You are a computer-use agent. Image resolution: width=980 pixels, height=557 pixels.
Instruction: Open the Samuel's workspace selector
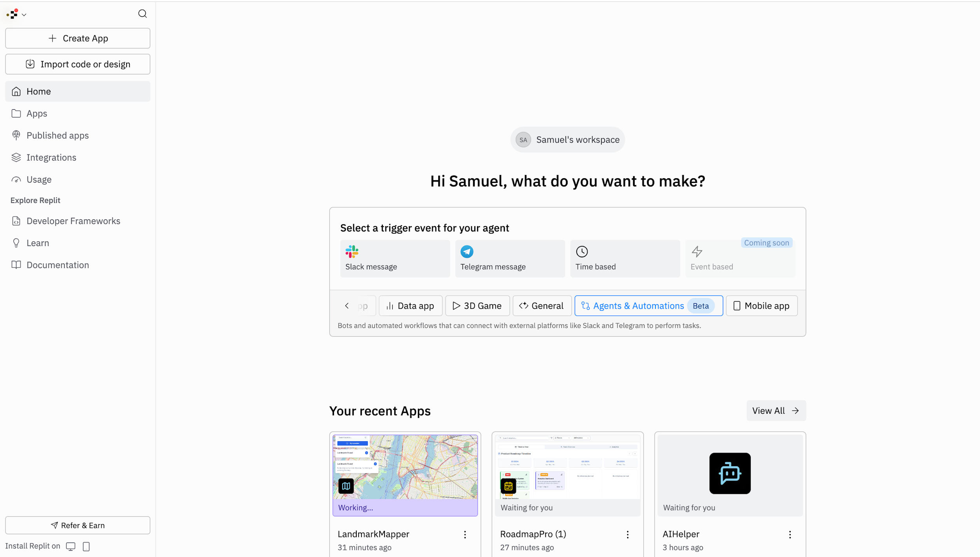point(567,139)
